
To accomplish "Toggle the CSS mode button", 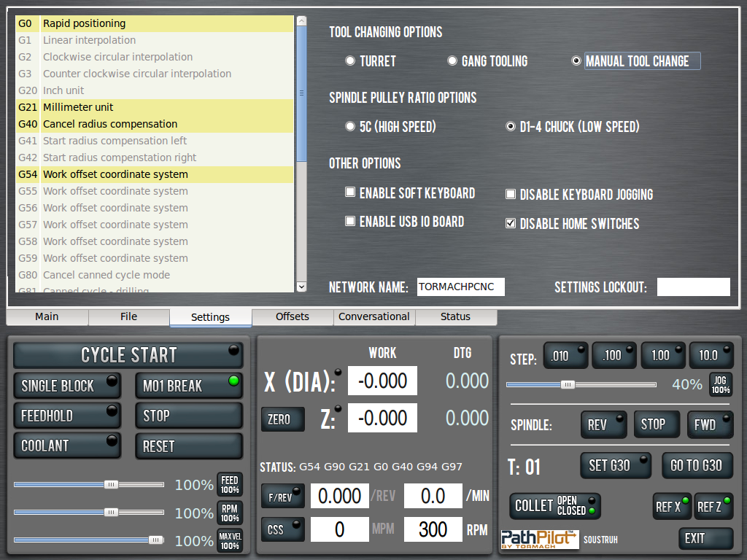I will (282, 529).
